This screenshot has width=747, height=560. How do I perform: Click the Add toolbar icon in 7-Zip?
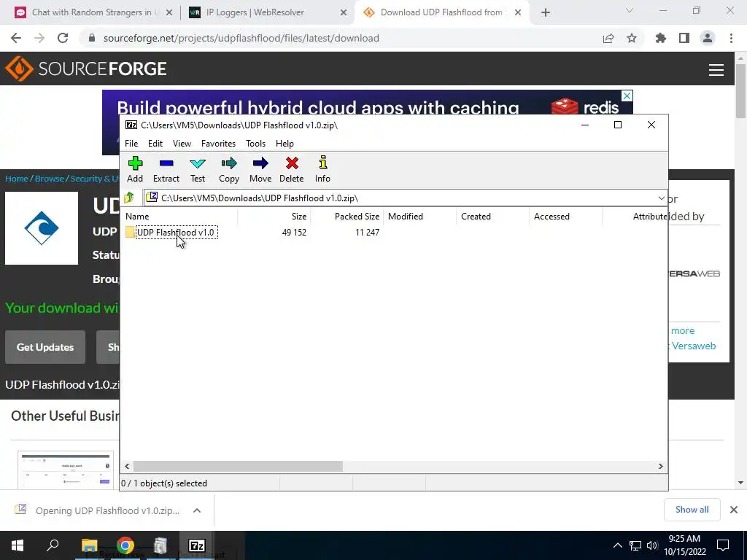[135, 169]
